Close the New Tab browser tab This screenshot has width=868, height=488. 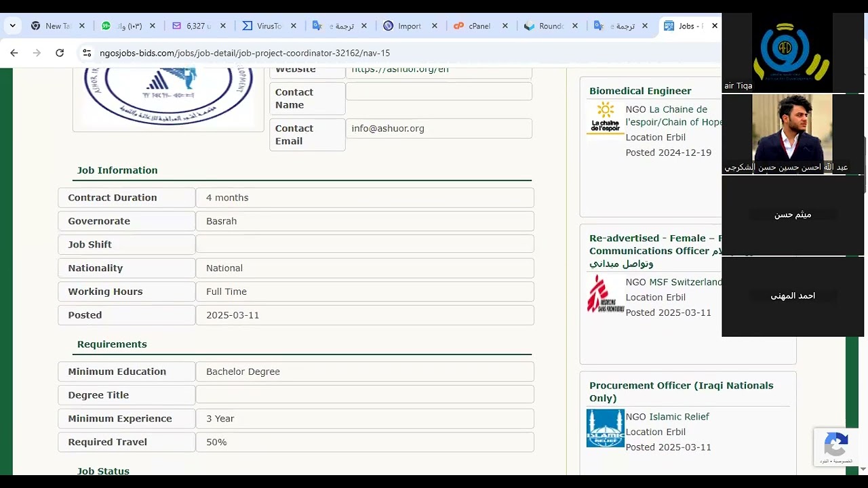(81, 26)
